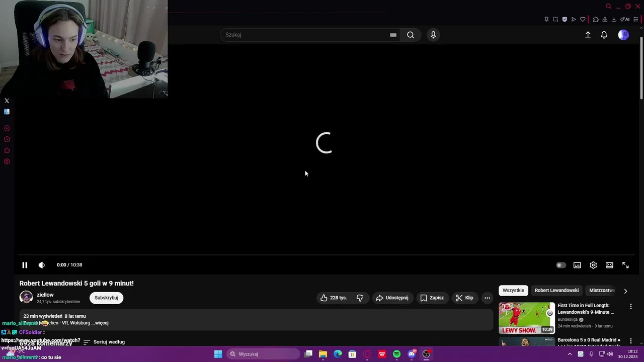Open browser pin icon in toolbar
644x362 pixels.
546,20
